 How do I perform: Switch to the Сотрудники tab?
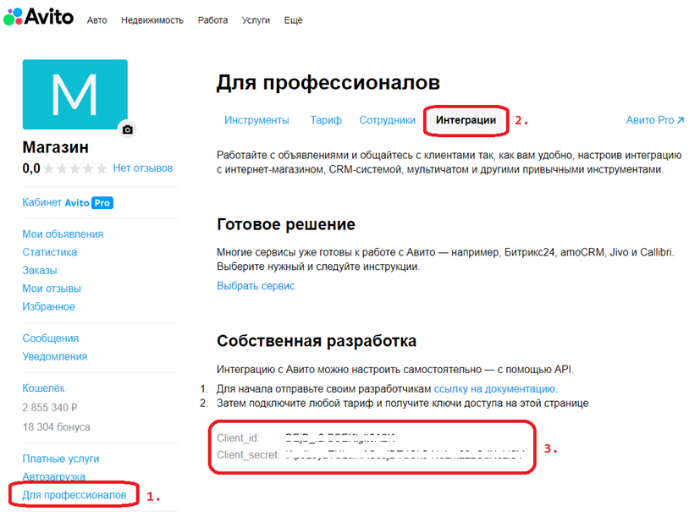click(x=387, y=120)
